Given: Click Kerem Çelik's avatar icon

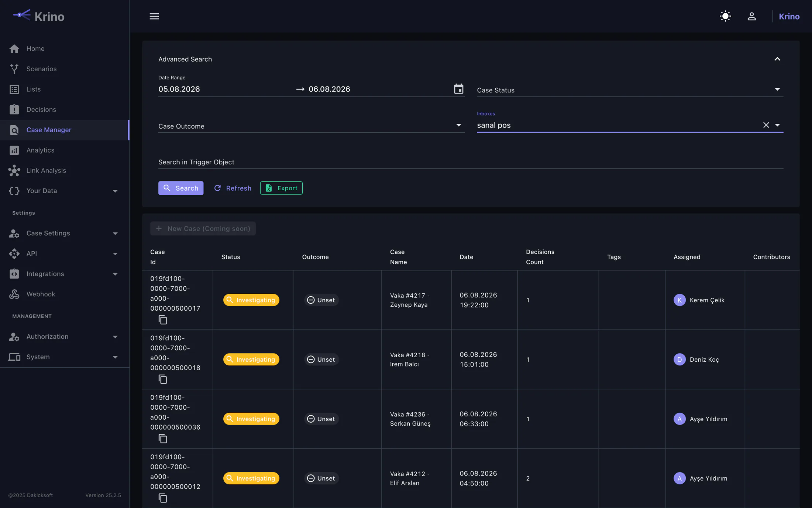Looking at the screenshot, I should click(679, 300).
